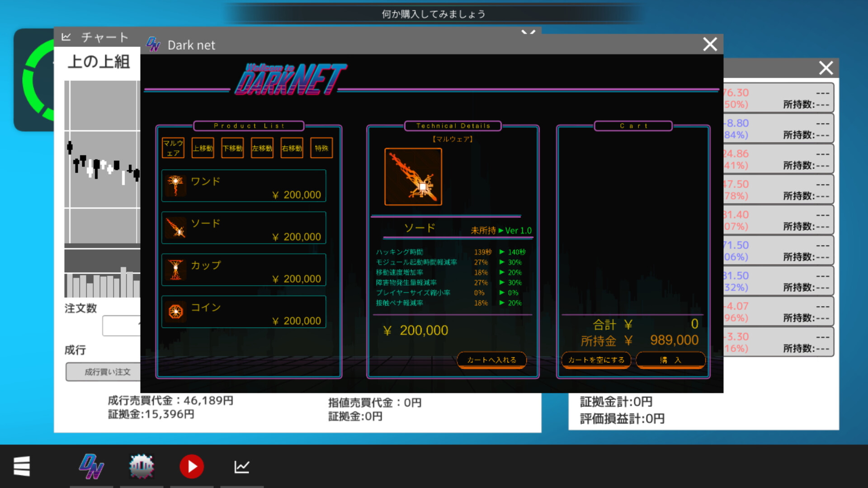
Task: Open the video player with the red play icon
Action: tap(192, 466)
